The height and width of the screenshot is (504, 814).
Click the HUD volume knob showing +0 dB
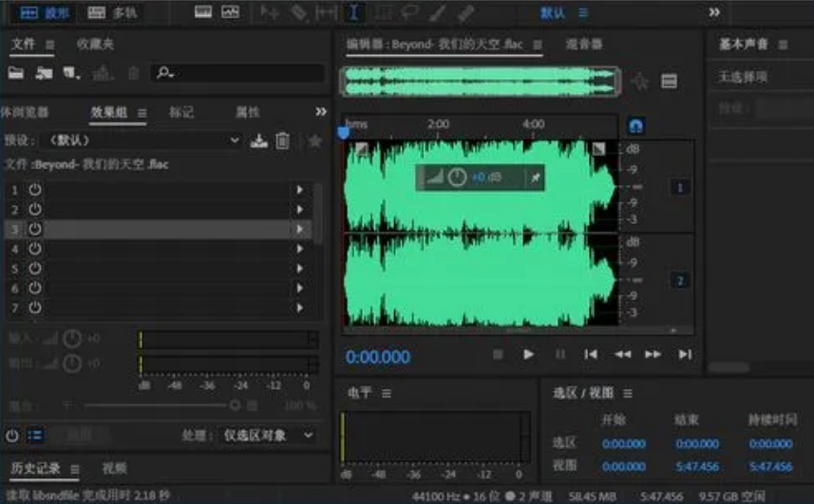(x=457, y=177)
